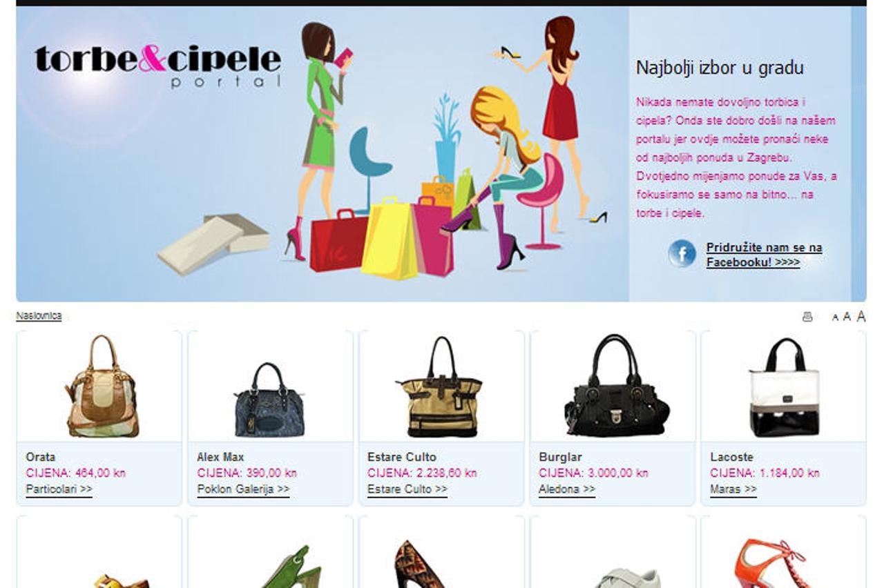View the Estare Culto beige bag photo
This screenshot has height=588, width=884.
tap(440, 386)
